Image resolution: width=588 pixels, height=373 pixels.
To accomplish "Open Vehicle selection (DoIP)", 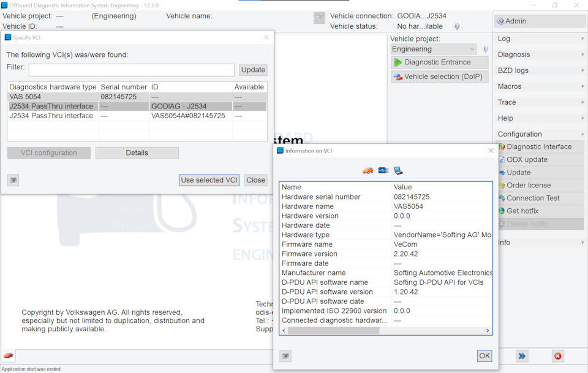I will click(440, 77).
